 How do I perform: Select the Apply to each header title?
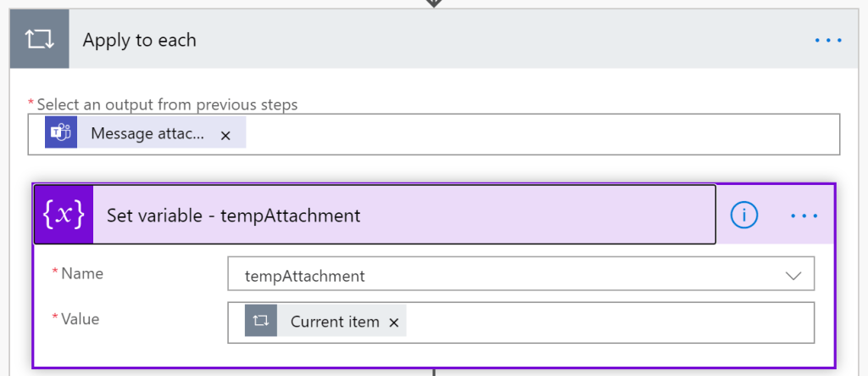coord(139,40)
